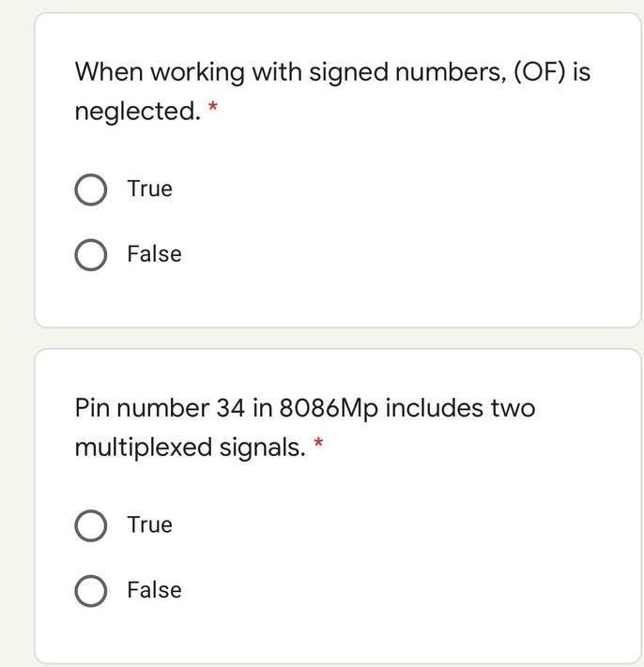Click the gap between the two question cards
644x667 pixels.
(x=336, y=338)
